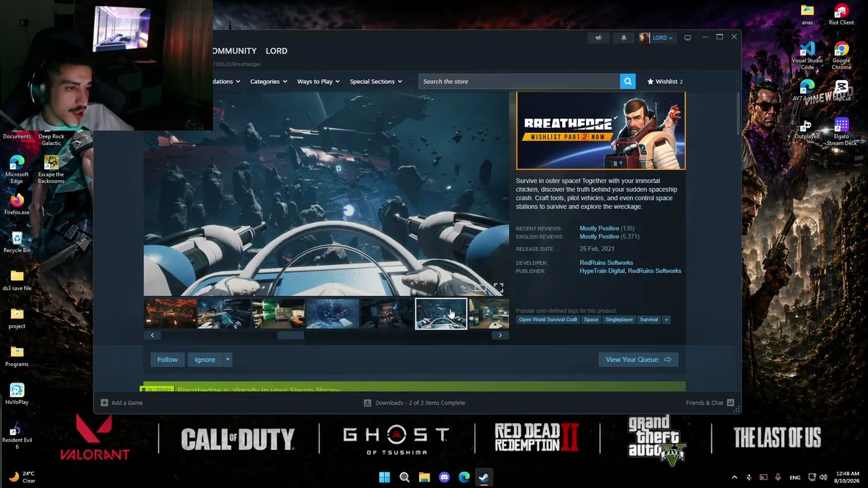Open Friends & Chat panel

pos(710,403)
